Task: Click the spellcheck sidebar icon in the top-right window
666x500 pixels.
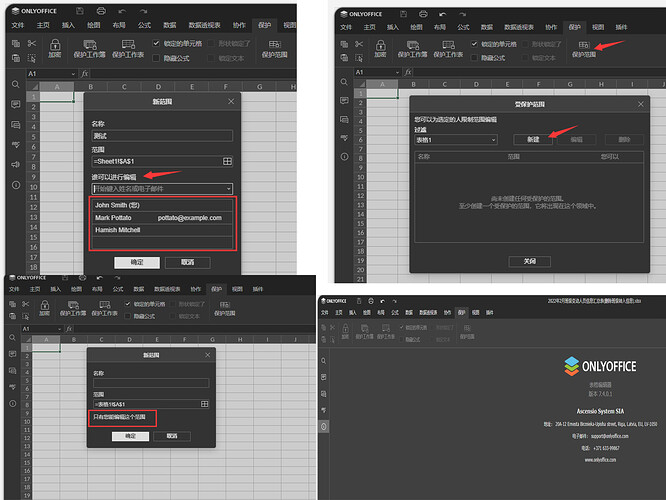Action: (x=344, y=138)
